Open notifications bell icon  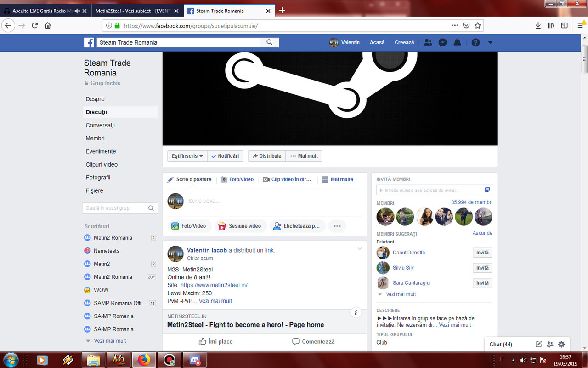point(457,42)
